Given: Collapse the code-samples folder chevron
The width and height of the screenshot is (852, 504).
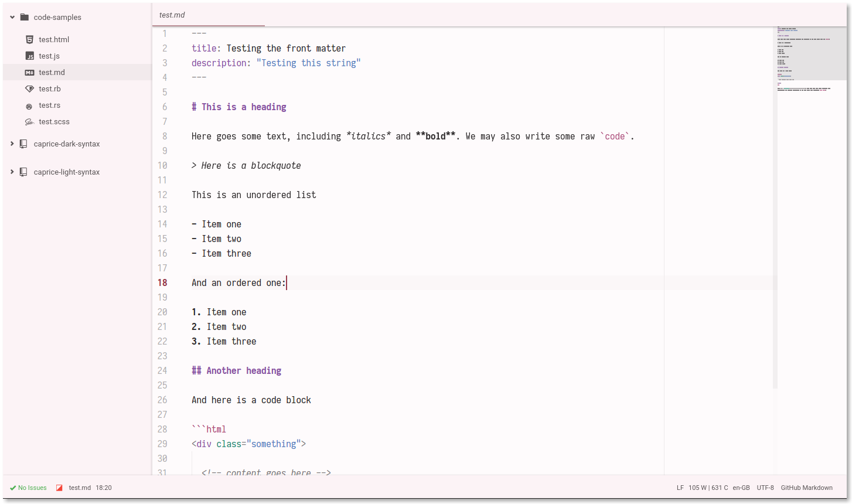Looking at the screenshot, I should click(x=12, y=17).
